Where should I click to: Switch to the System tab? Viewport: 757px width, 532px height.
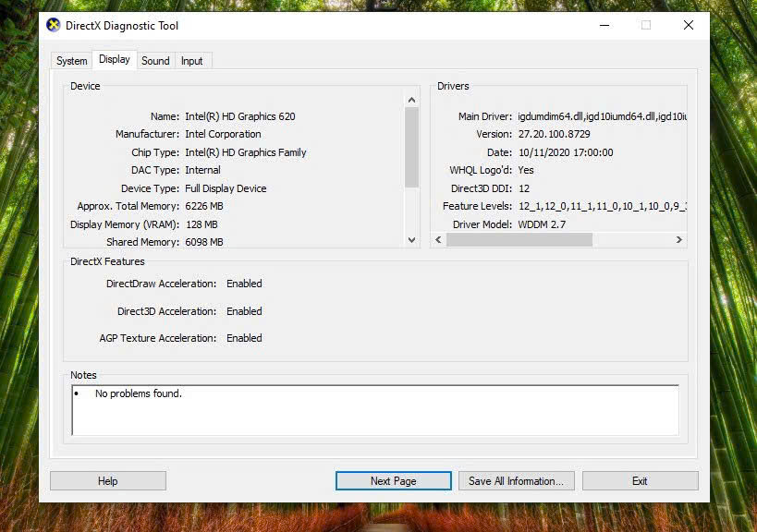(x=71, y=61)
